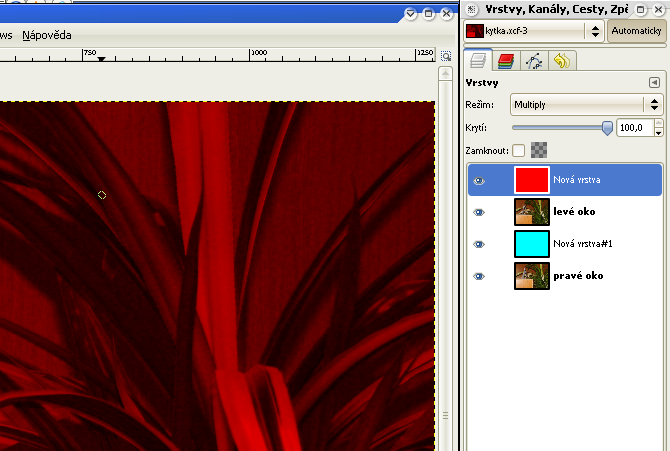This screenshot has height=451, width=670.
Task: Select the pravé oko layer name
Action: click(x=578, y=276)
